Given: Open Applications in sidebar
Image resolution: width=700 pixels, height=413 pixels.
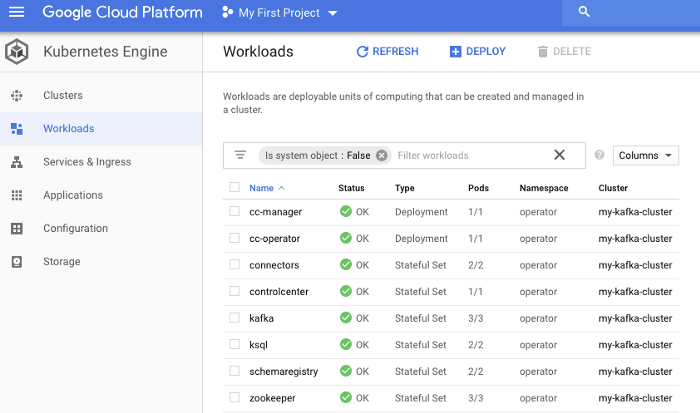Looking at the screenshot, I should pos(73,195).
